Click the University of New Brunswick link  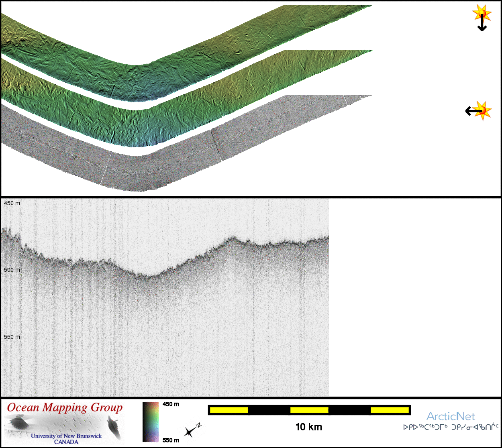click(66, 436)
